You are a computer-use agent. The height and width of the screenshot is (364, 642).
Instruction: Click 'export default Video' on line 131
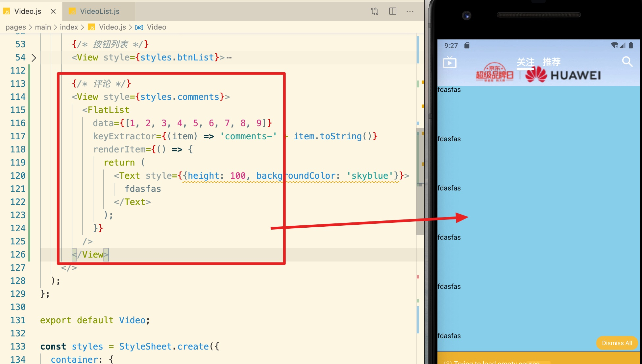point(93,320)
